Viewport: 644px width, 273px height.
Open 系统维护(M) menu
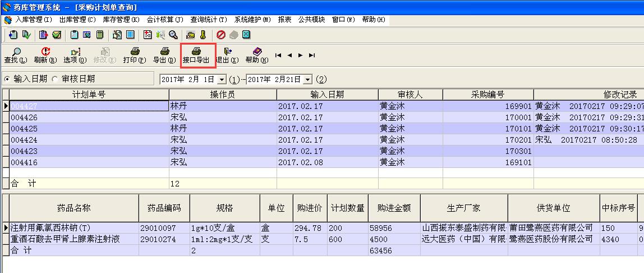tap(252, 19)
